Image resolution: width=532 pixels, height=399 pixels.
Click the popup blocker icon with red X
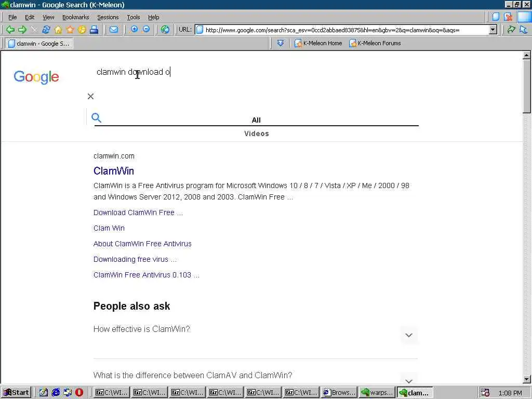pyautogui.click(x=508, y=17)
